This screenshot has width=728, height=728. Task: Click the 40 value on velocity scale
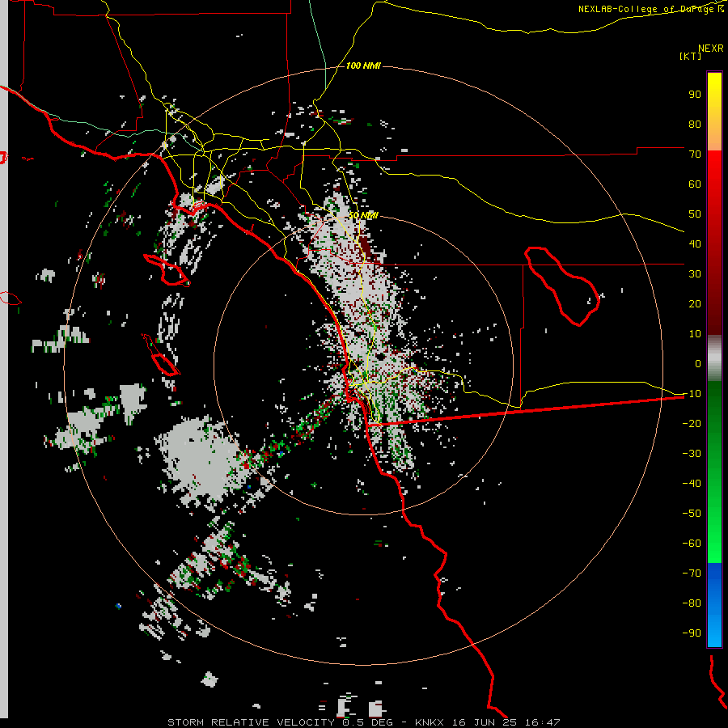[x=695, y=244]
